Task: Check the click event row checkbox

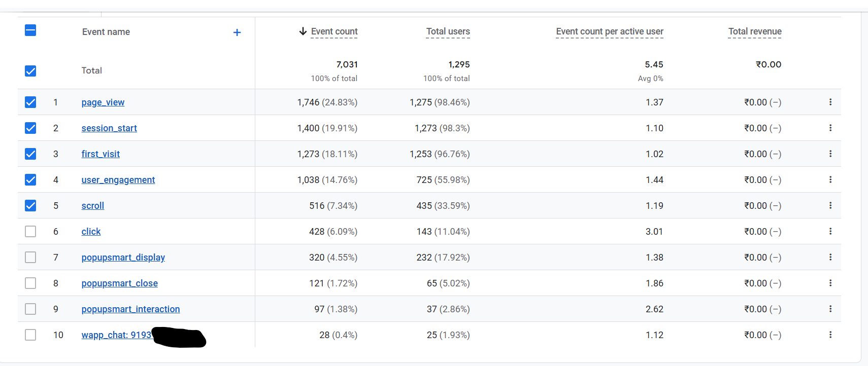Action: pos(30,232)
